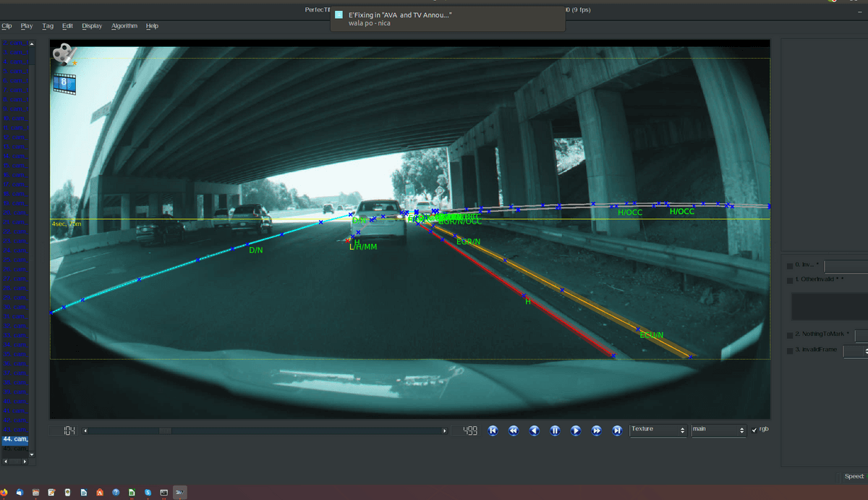Image resolution: width=868 pixels, height=500 pixels.
Task: Check the 2. NothingToMark checkbox
Action: (790, 335)
